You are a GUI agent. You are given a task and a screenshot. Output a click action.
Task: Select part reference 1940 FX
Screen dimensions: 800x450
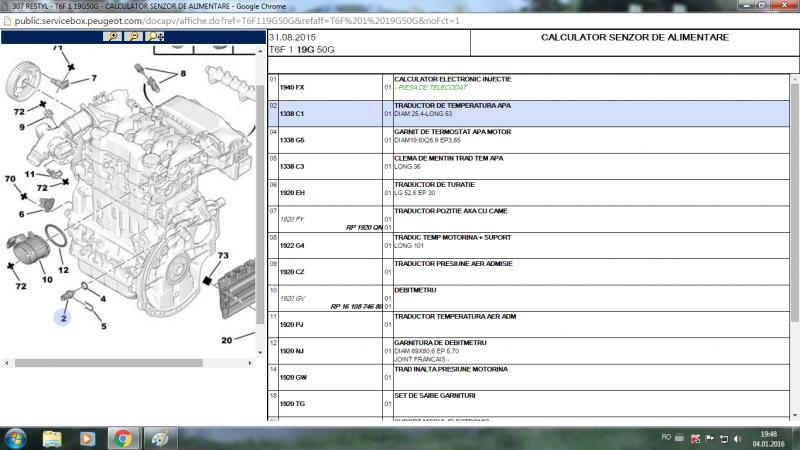pos(292,87)
